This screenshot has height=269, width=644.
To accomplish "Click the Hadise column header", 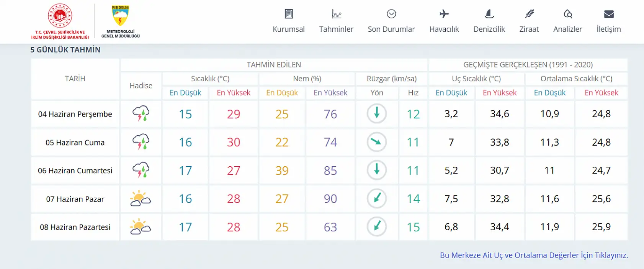I will pos(141,85).
